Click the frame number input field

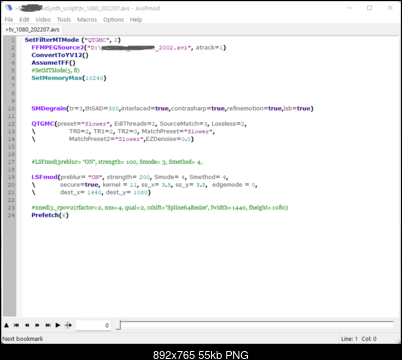(x=93, y=325)
